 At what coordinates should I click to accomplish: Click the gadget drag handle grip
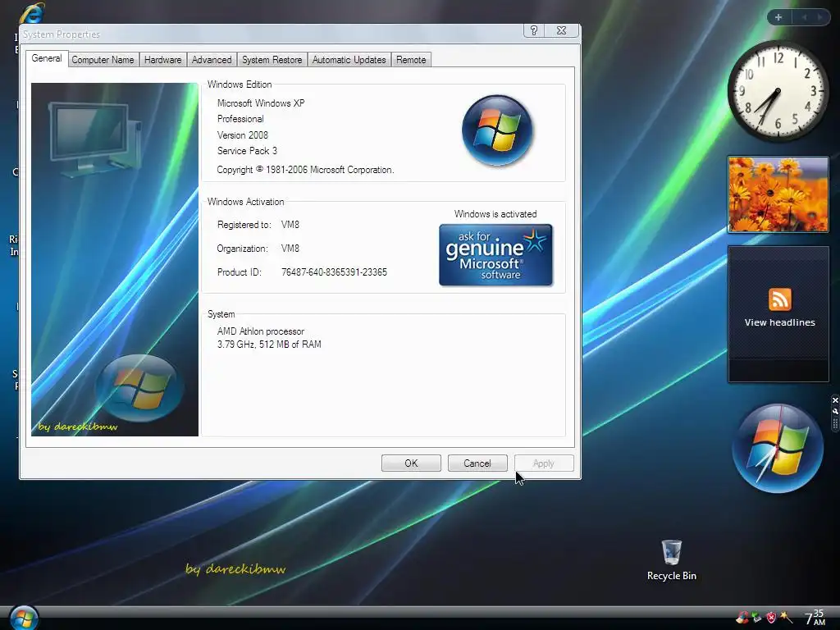coord(835,424)
